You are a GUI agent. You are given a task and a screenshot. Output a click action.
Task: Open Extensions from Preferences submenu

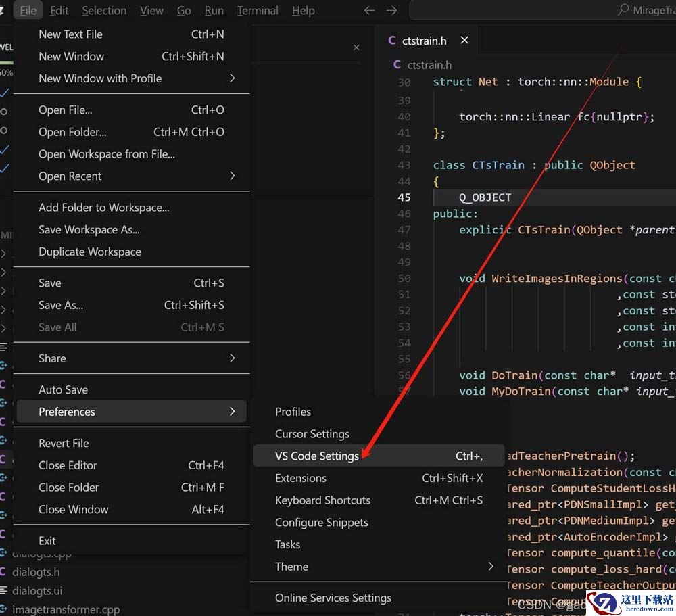point(379,478)
